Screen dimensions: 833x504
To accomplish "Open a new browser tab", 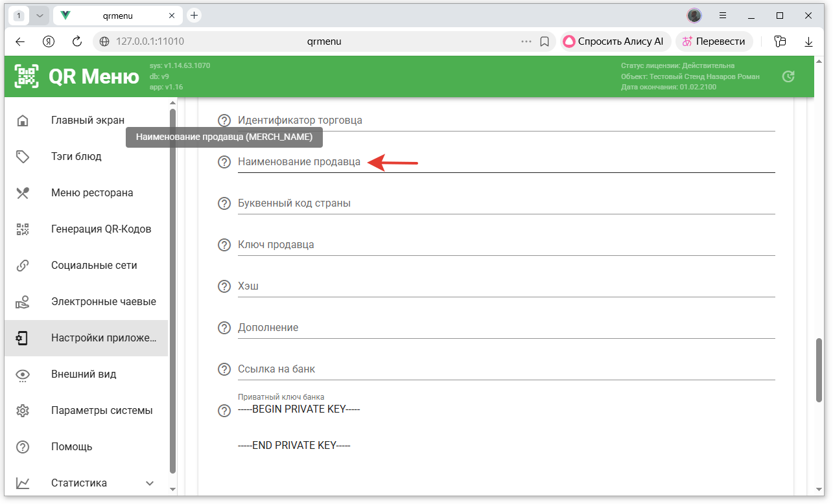I will (x=194, y=16).
